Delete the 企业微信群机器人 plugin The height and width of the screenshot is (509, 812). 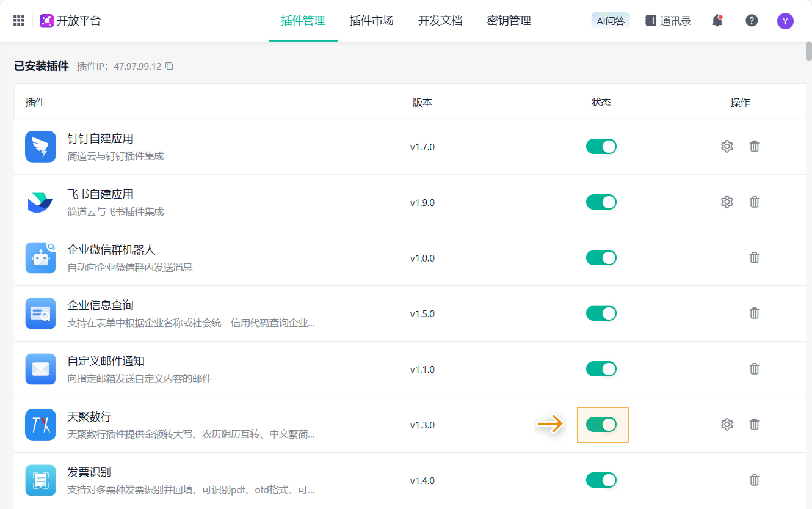754,258
